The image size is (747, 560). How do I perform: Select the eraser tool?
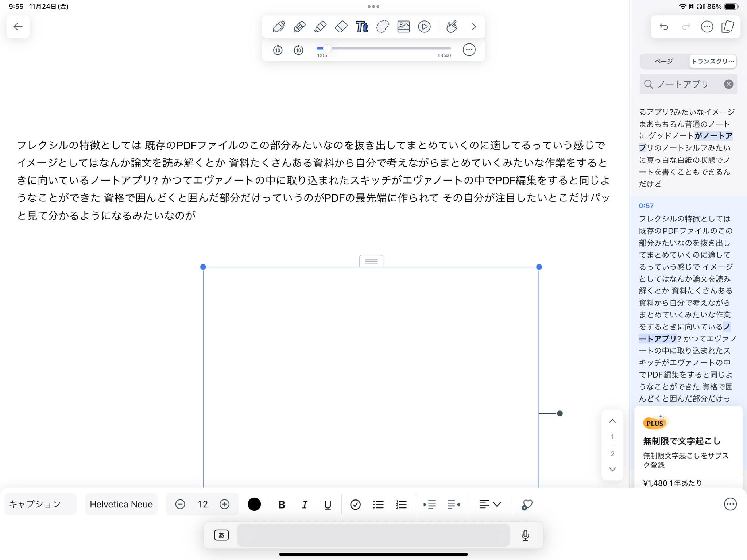pyautogui.click(x=341, y=26)
